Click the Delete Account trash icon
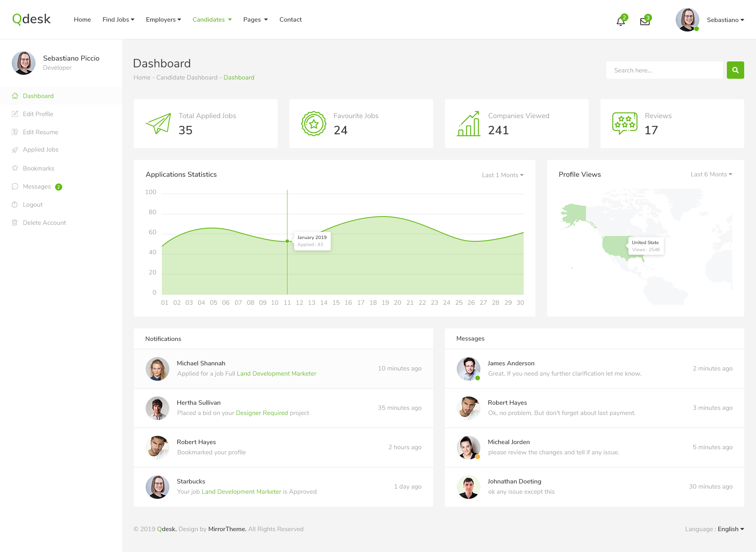 click(15, 222)
